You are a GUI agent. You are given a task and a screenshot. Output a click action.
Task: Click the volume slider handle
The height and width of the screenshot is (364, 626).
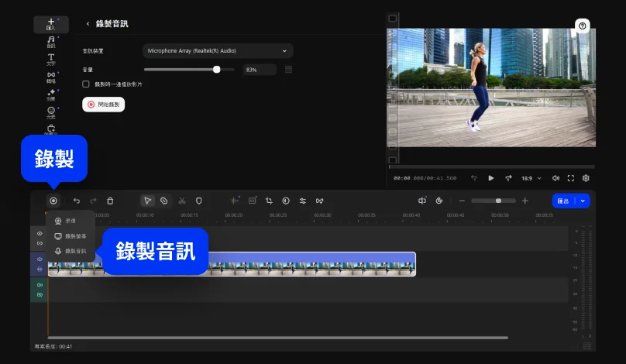point(217,69)
